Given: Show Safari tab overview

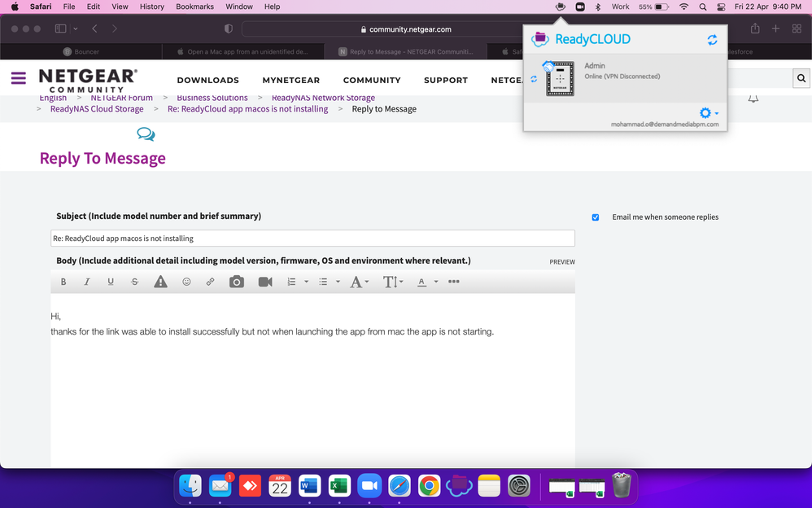Looking at the screenshot, I should point(797,28).
